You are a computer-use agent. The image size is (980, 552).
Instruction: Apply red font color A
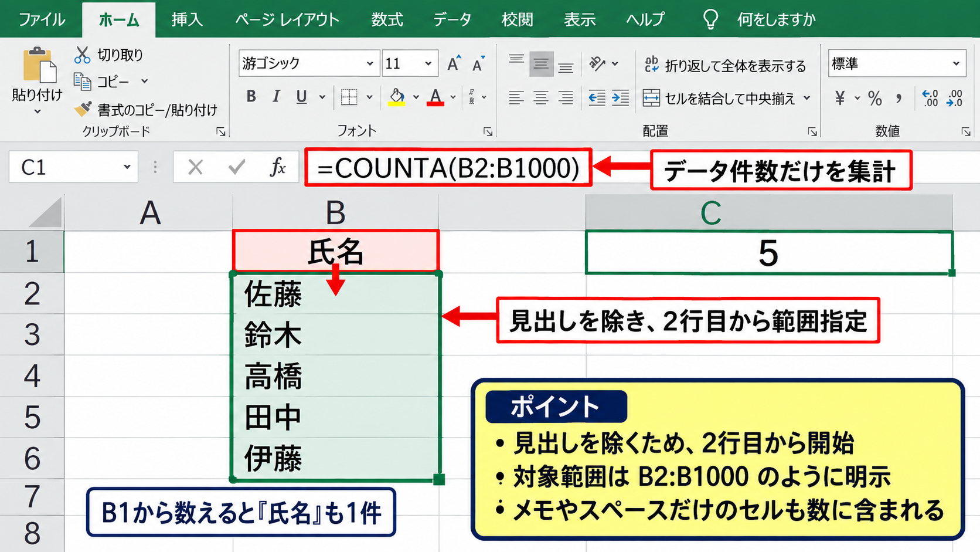pyautogui.click(x=435, y=97)
